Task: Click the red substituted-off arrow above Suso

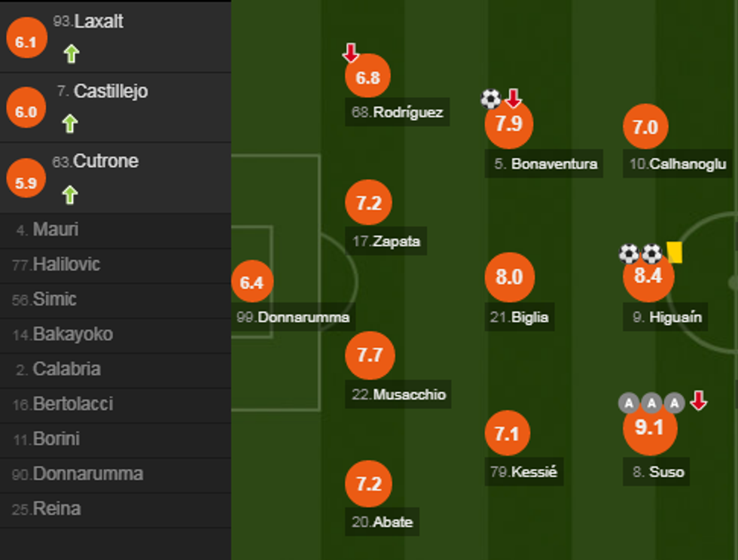Action: pyautogui.click(x=699, y=401)
